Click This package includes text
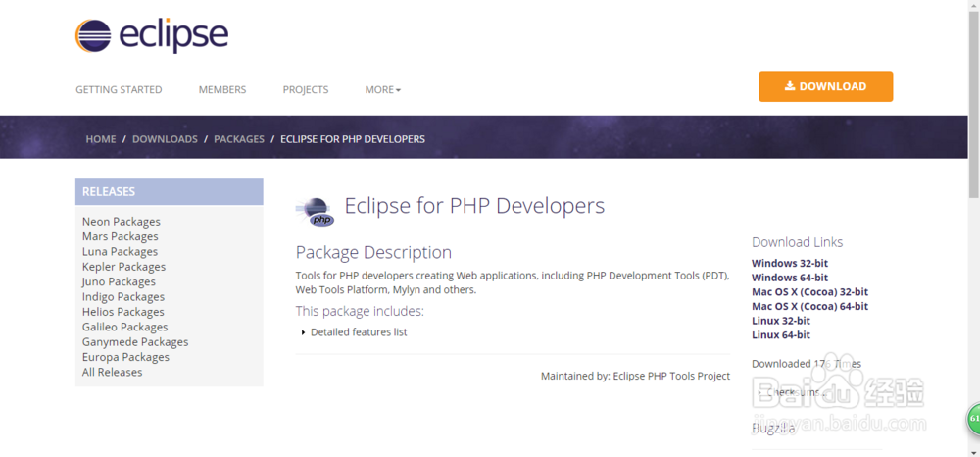This screenshot has height=457, width=980. pyautogui.click(x=360, y=311)
